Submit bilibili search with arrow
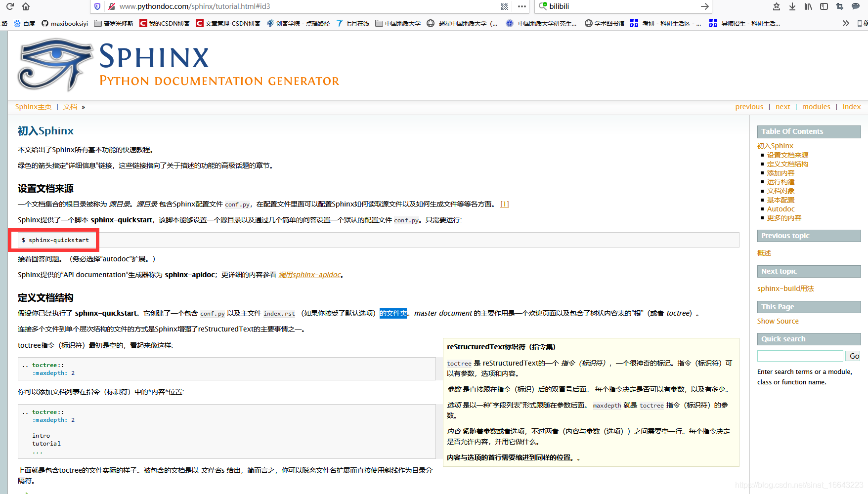Image resolution: width=868 pixels, height=494 pixels. click(705, 6)
